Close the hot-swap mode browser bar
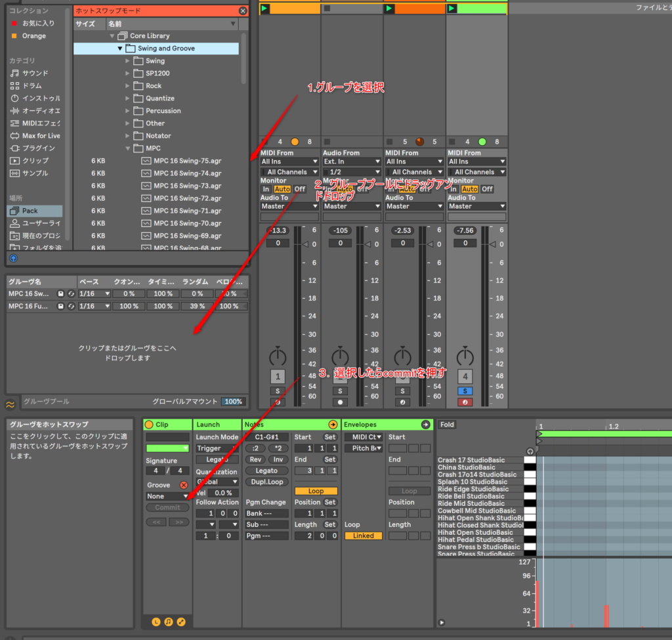The image size is (672, 640). coord(243,11)
